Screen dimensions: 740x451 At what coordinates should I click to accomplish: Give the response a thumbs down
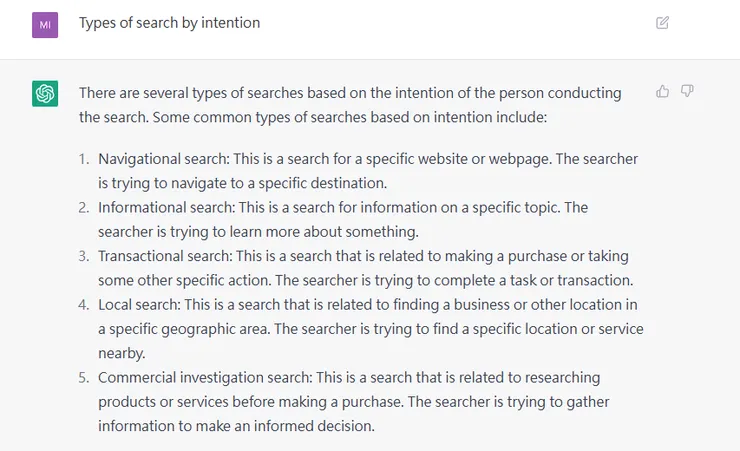687,92
